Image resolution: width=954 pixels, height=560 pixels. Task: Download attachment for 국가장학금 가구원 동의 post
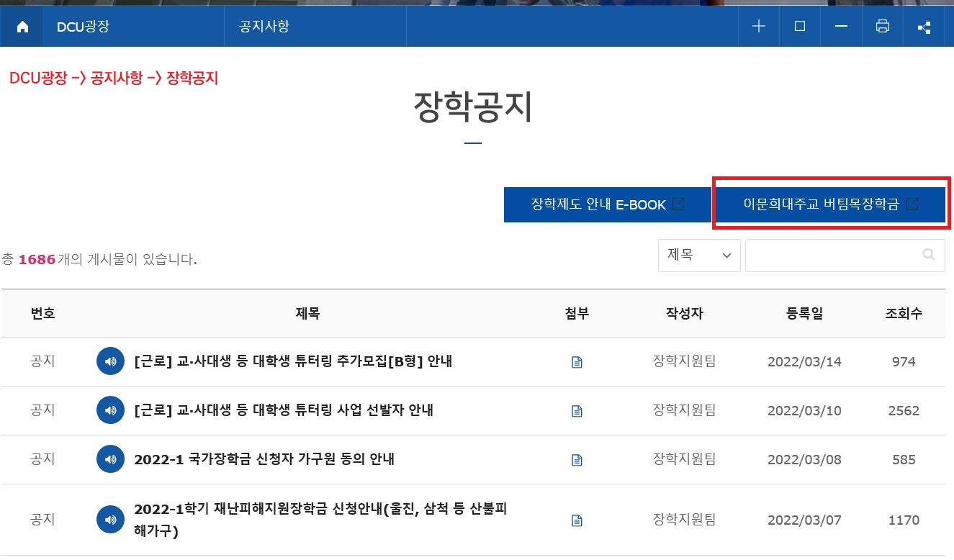pos(577,460)
